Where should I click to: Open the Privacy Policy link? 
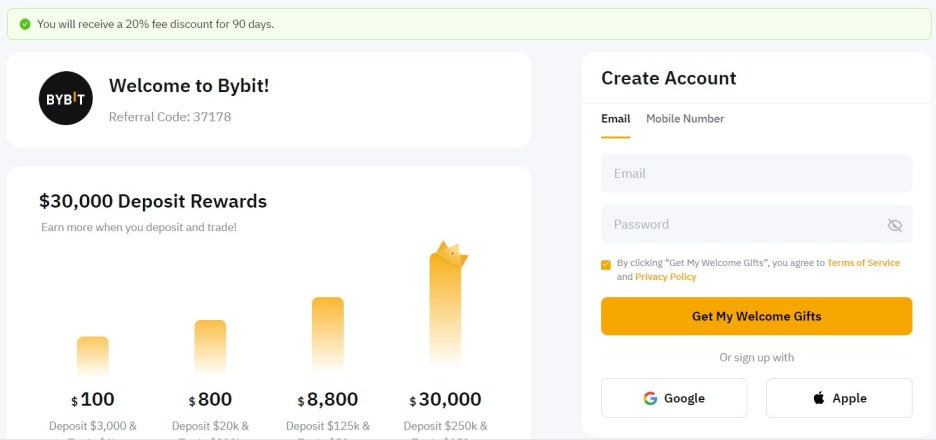(666, 277)
